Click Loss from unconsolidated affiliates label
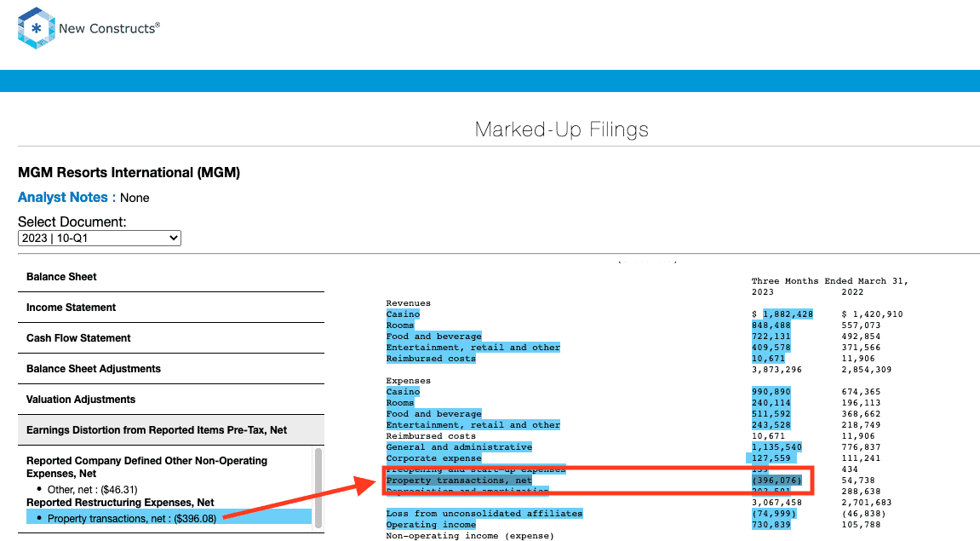Screen dimensions: 980x541 point(484,514)
